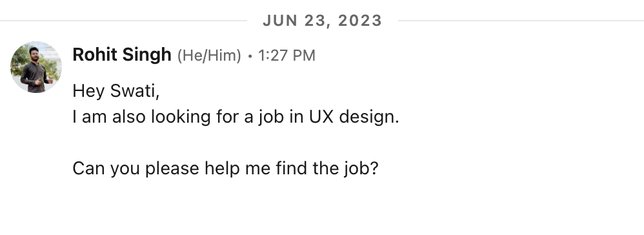
Task: Click the words "UX design" in the message
Action: click(354, 117)
